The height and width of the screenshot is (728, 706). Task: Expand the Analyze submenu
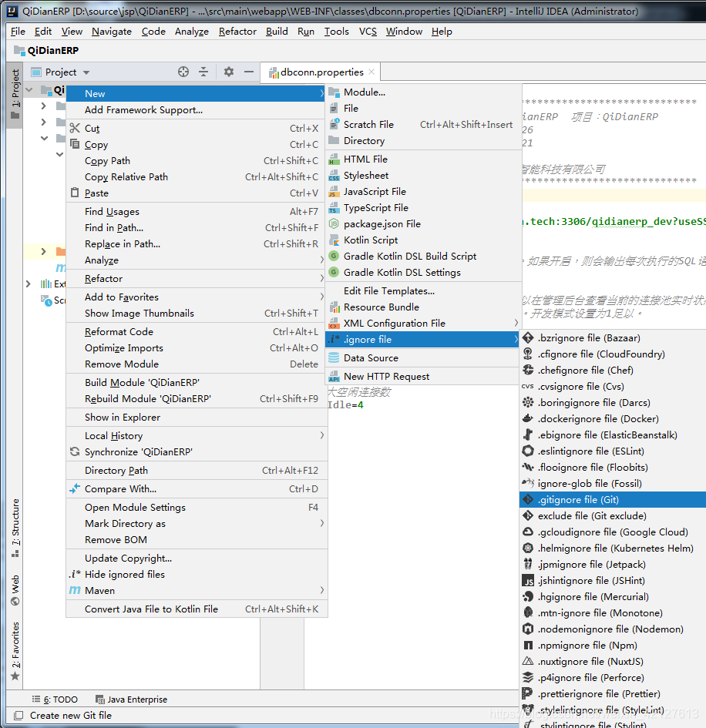coord(196,260)
